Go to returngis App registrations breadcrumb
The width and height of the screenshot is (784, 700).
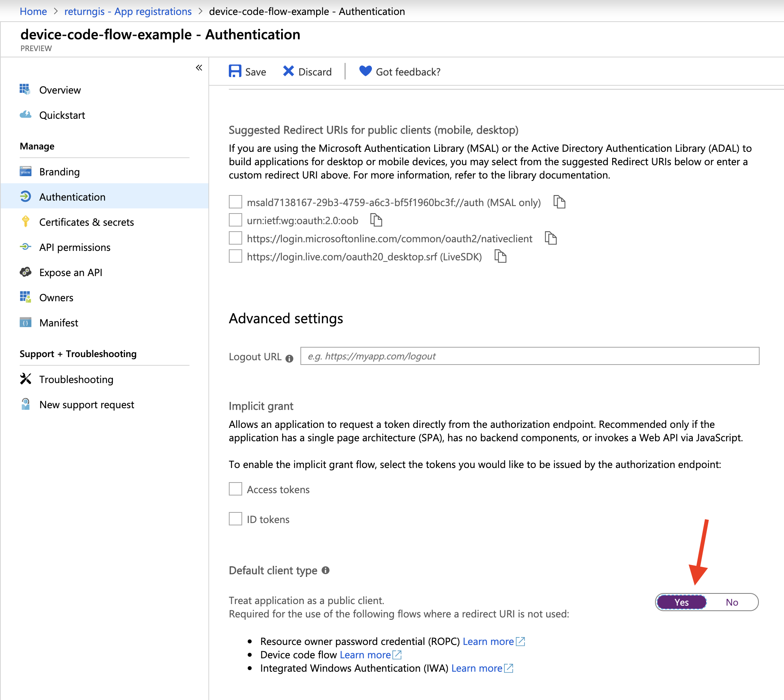click(x=128, y=11)
